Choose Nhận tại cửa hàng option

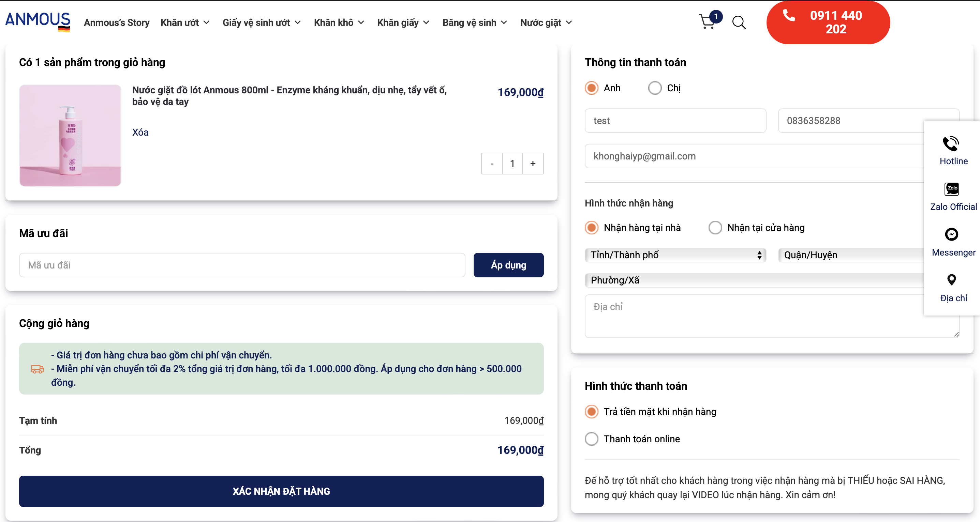click(715, 228)
